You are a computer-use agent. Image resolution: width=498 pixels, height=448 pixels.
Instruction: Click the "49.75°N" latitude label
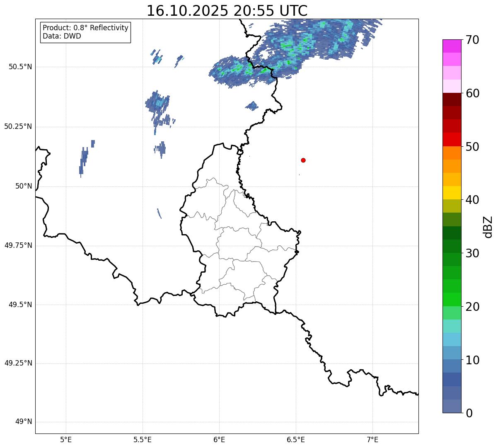[x=18, y=245]
